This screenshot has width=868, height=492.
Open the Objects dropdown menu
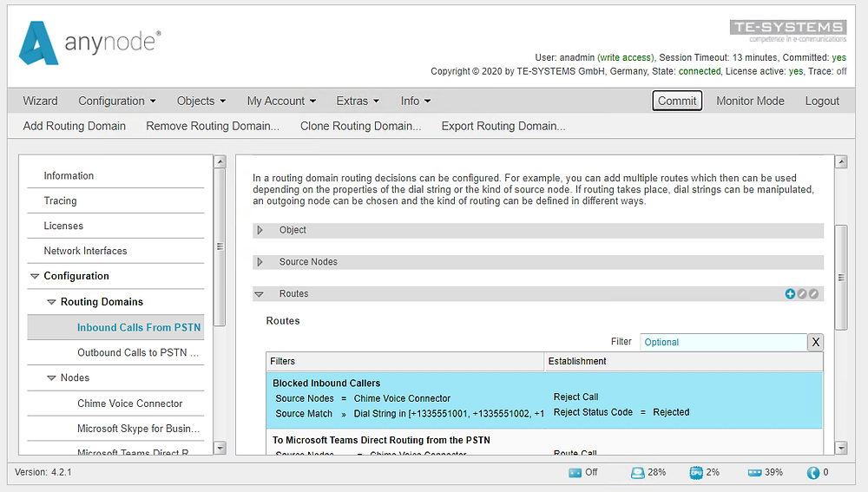(x=201, y=101)
